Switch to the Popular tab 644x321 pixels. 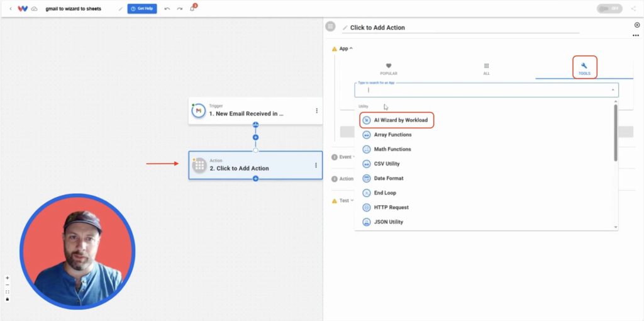(x=389, y=69)
